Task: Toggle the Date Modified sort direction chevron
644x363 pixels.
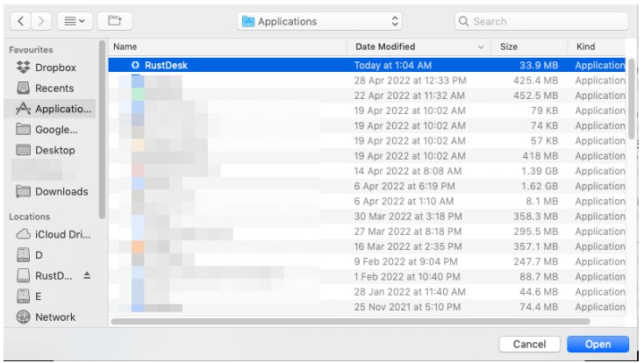Action: [x=481, y=47]
